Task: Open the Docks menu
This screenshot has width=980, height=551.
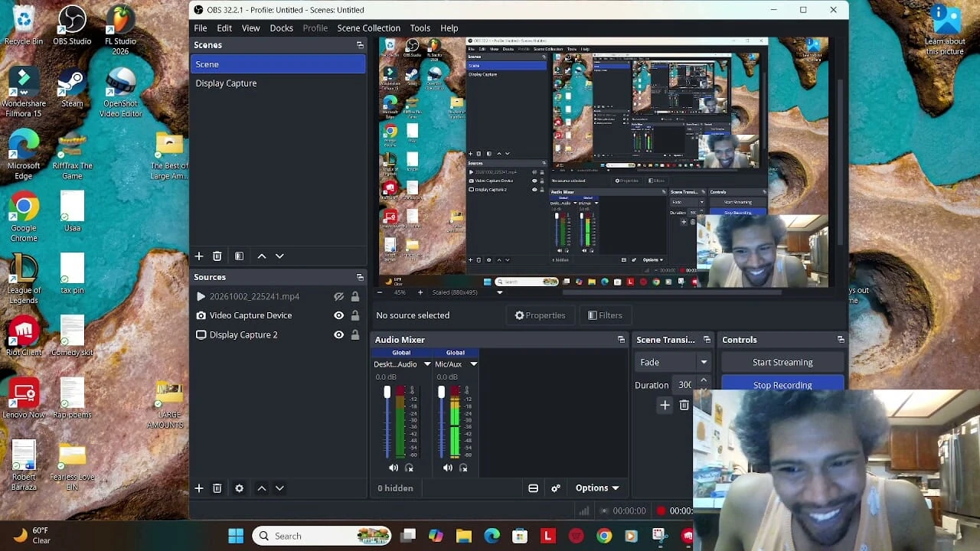Action: pos(282,28)
